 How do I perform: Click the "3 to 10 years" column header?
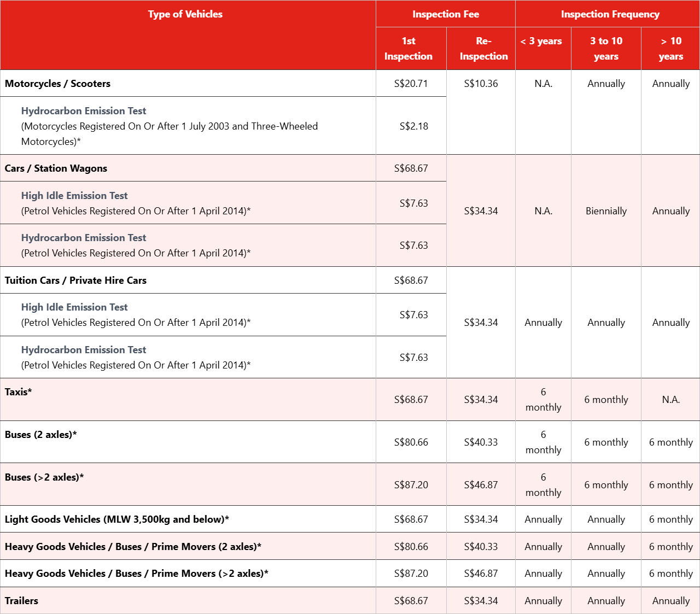point(606,49)
